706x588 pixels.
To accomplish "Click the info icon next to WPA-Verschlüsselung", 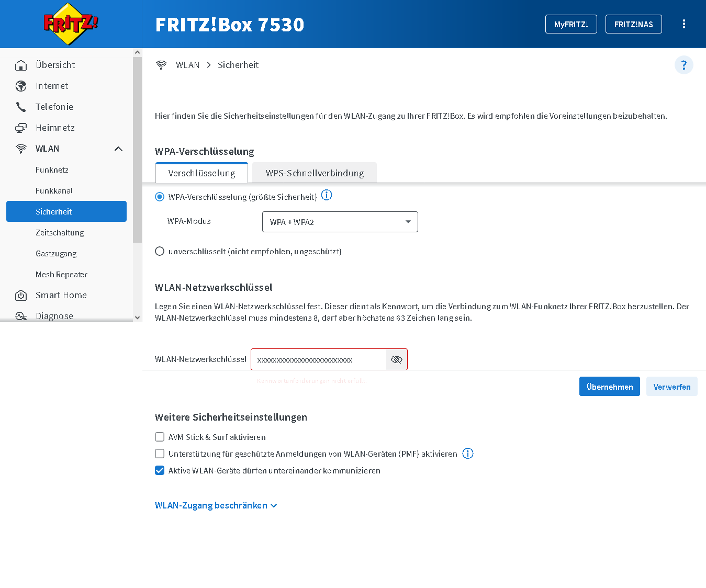I will point(327,195).
